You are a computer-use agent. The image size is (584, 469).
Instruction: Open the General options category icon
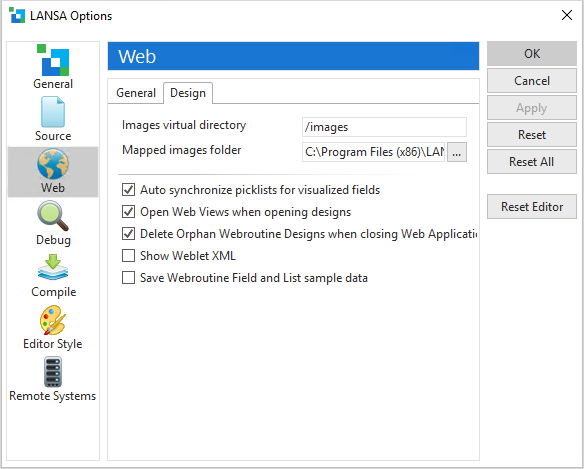[53, 60]
